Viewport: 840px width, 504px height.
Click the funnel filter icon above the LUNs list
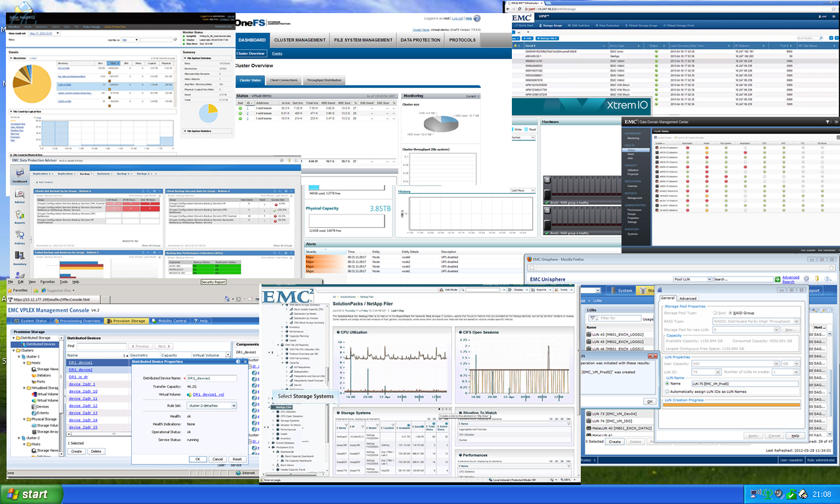[x=591, y=318]
